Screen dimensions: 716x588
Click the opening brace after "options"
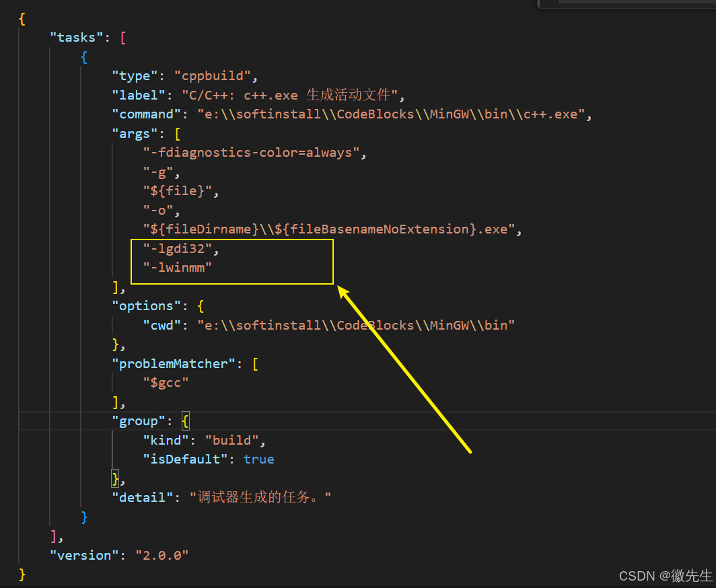(x=201, y=306)
